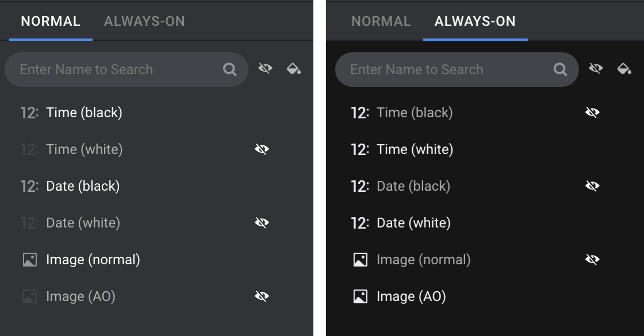The image size is (644, 336).
Task: Unhide Time (black) in Always-On panel
Action: tap(592, 113)
